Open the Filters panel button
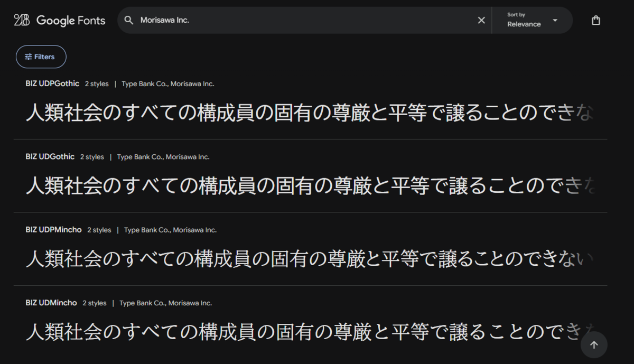This screenshot has width=634, height=364. (x=41, y=57)
